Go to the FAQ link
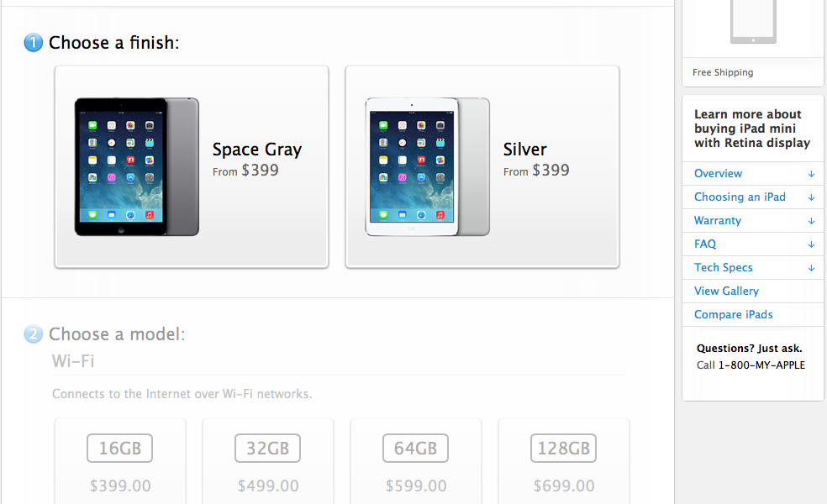Screen dimensions: 827x504 pyautogui.click(x=705, y=244)
